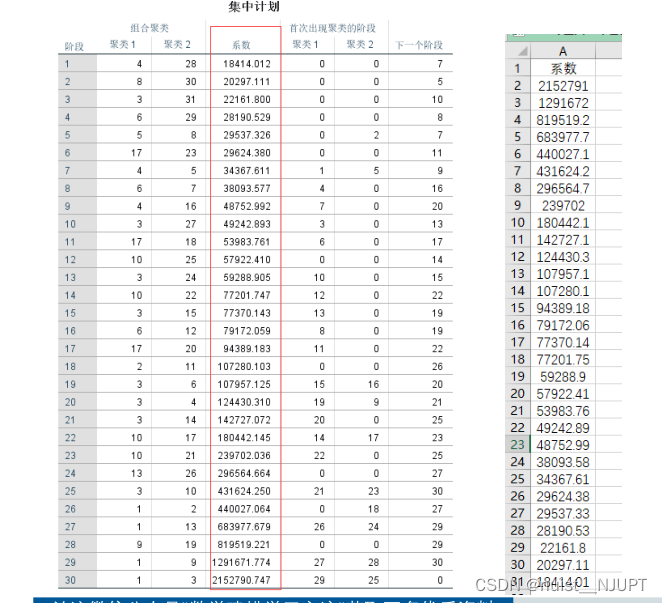Select Excel cell with value 683977.7

563,137
